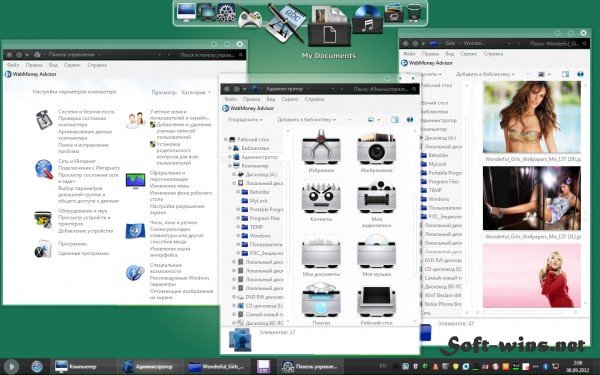Open Система и безопасность link
This screenshot has width=600, height=375.
click(86, 111)
